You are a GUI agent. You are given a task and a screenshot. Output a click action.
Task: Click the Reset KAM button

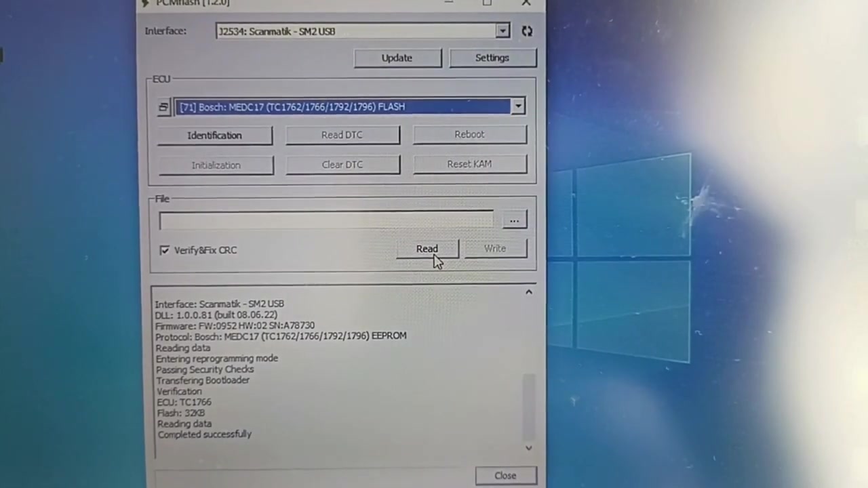470,164
